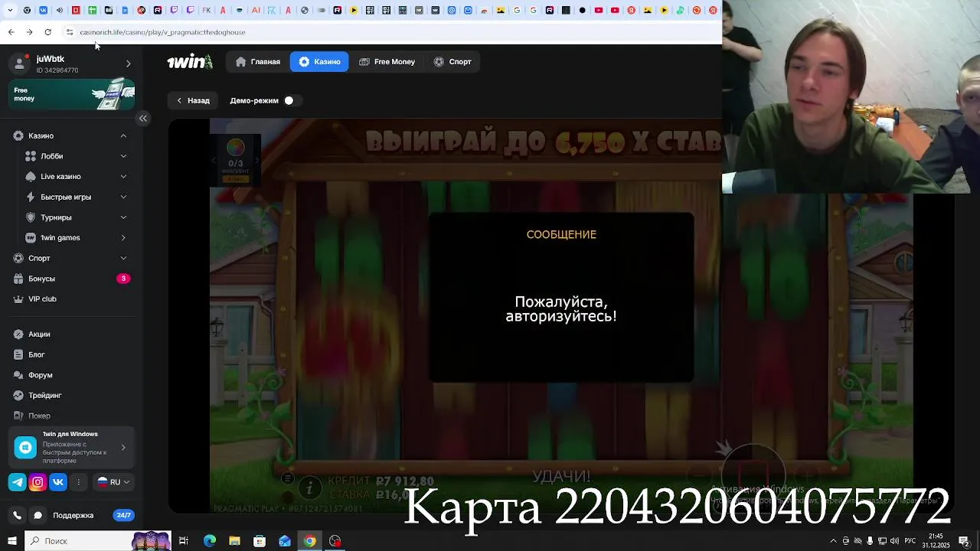Open the Форум link

point(41,375)
